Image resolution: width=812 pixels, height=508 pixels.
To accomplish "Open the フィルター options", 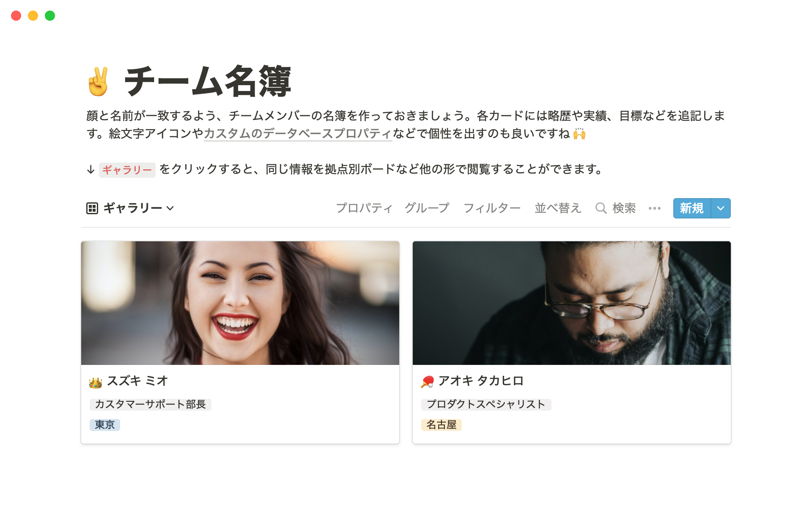I will point(492,208).
